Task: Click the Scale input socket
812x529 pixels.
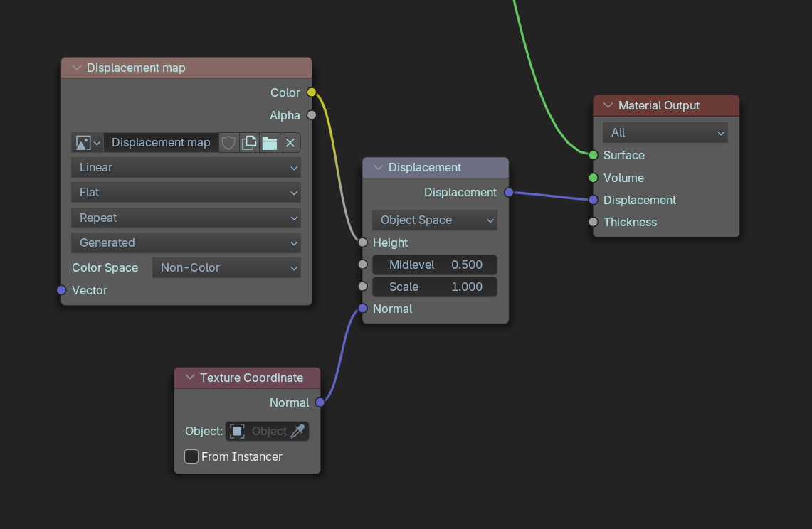Action: coord(362,287)
